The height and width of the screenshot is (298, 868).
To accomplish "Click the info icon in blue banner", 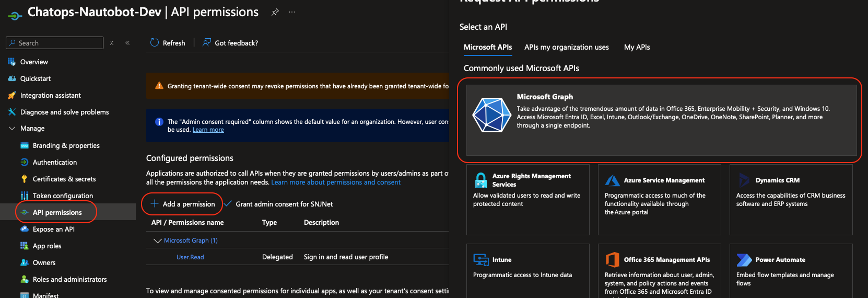I will point(159,122).
